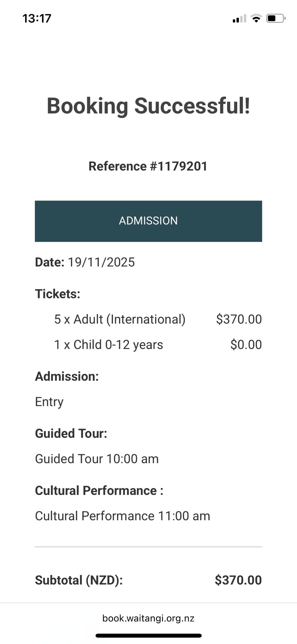The height and width of the screenshot is (644, 297).
Task: Tap the 13:17 clock in status bar
Action: click(37, 19)
